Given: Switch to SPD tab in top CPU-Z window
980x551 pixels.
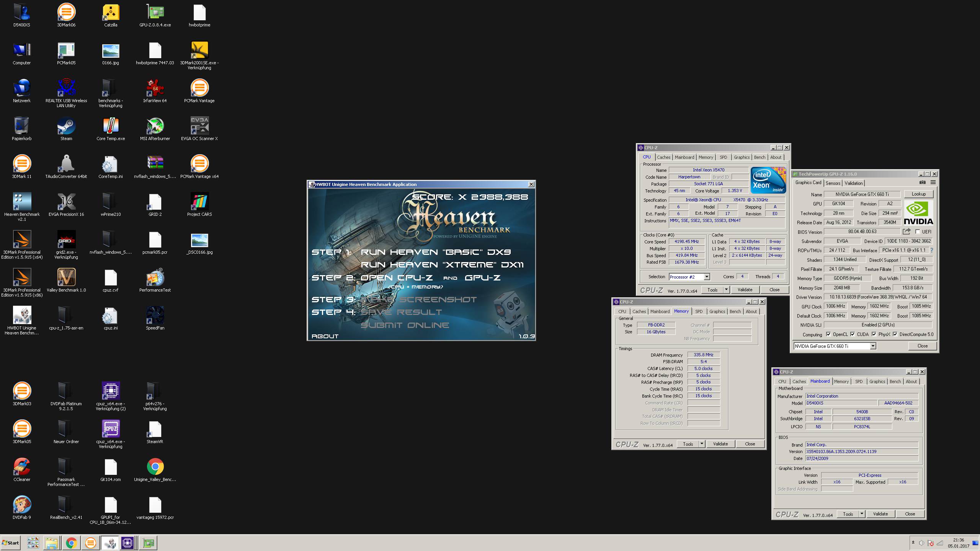Looking at the screenshot, I should pyautogui.click(x=723, y=157).
